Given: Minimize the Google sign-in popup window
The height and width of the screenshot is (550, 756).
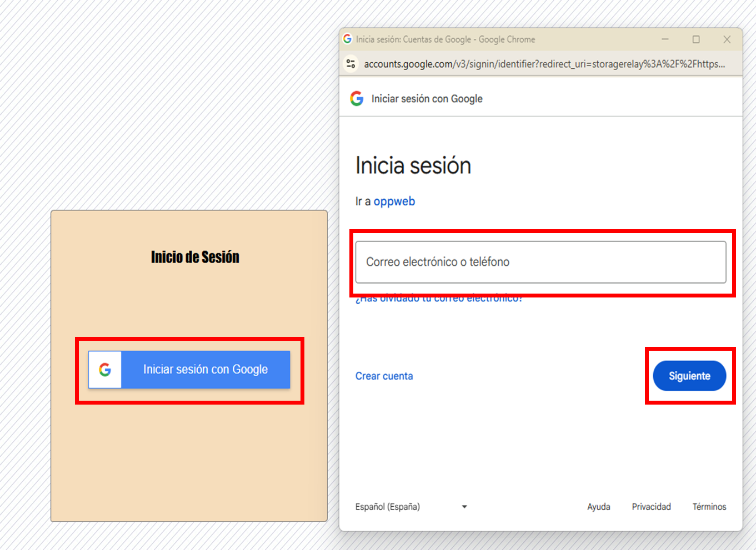Looking at the screenshot, I should point(665,39).
